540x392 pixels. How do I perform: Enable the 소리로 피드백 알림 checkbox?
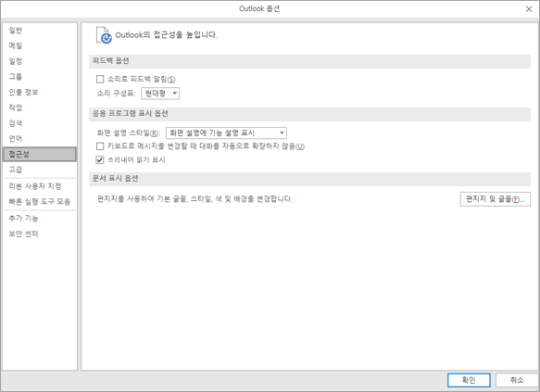pos(100,79)
